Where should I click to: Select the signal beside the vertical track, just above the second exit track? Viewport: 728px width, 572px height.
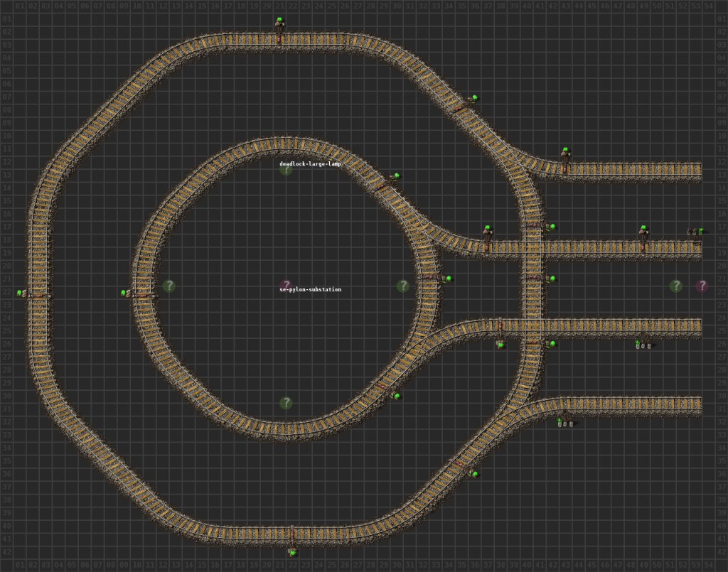[551, 227]
